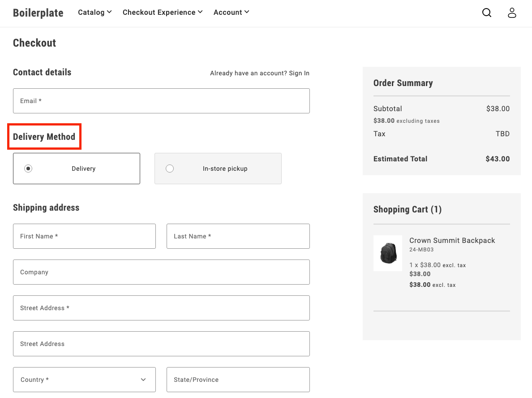The image size is (532, 398).
Task: Focus the Last Name field
Action: pos(238,236)
